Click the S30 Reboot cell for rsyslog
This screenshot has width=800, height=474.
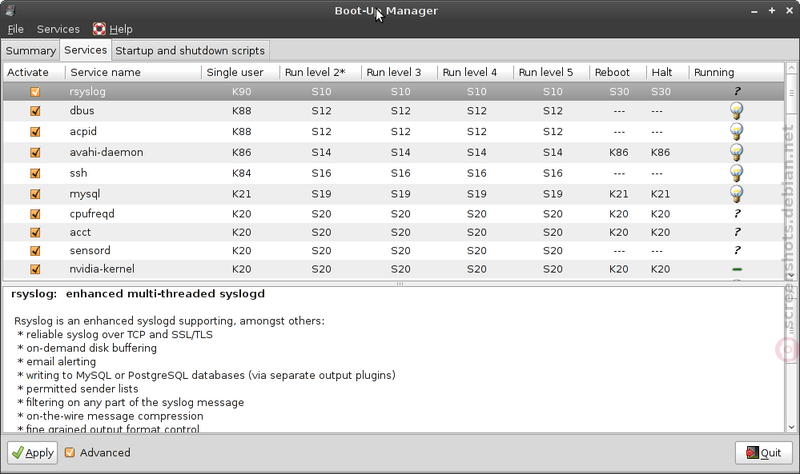pyautogui.click(x=619, y=92)
